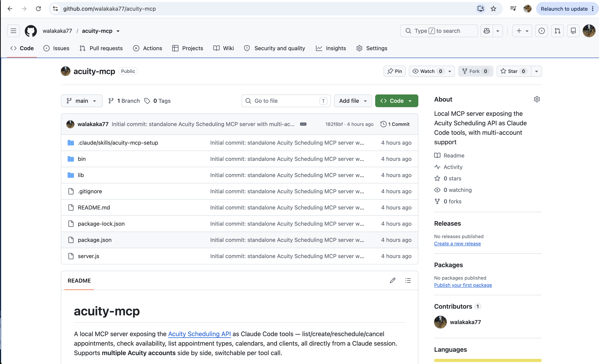Click the yellow Languages bar
This screenshot has width=599, height=364.
point(488,360)
